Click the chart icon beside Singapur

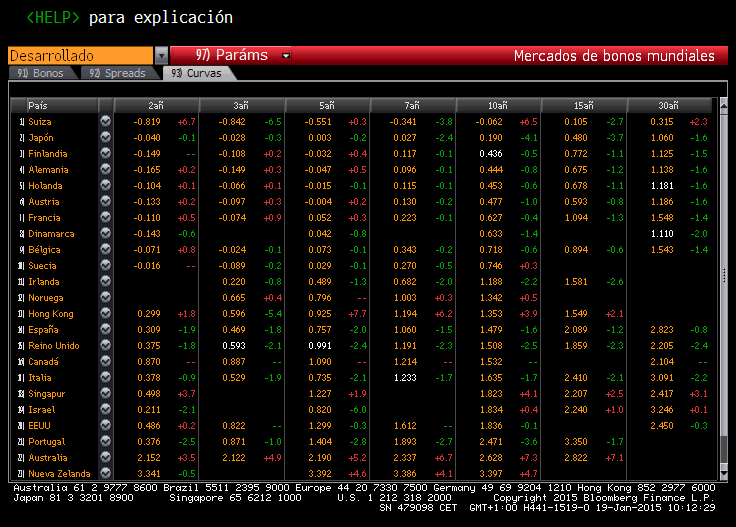click(106, 393)
